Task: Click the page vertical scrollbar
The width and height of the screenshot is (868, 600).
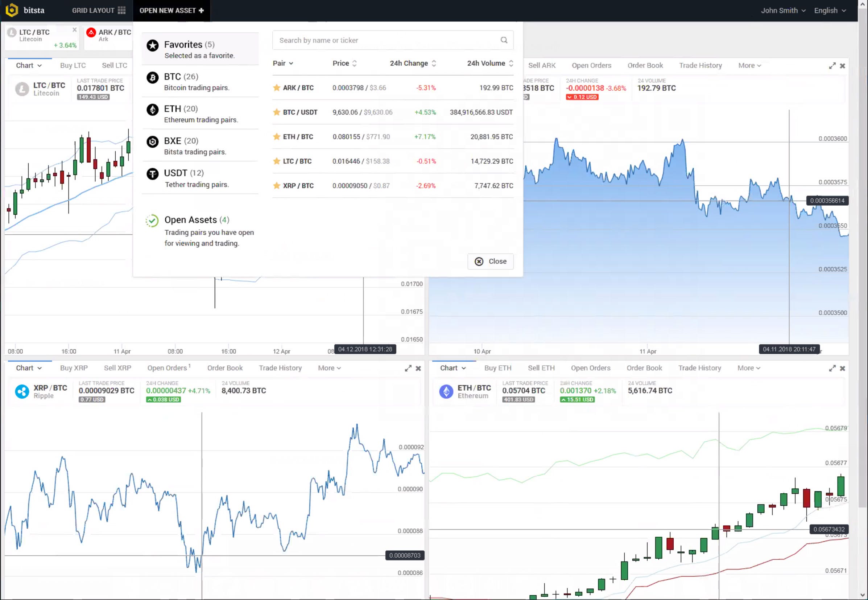Action: (863, 258)
